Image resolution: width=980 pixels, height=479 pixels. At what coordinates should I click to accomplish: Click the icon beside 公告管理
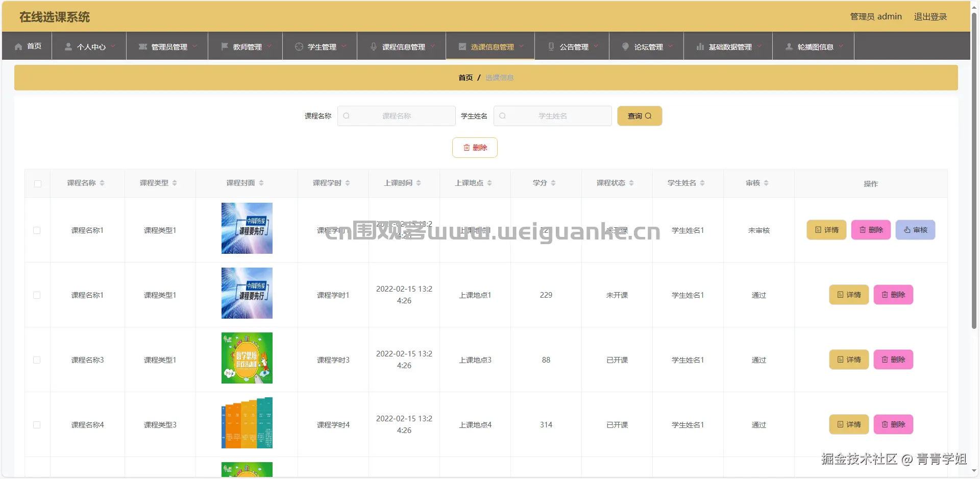551,46
